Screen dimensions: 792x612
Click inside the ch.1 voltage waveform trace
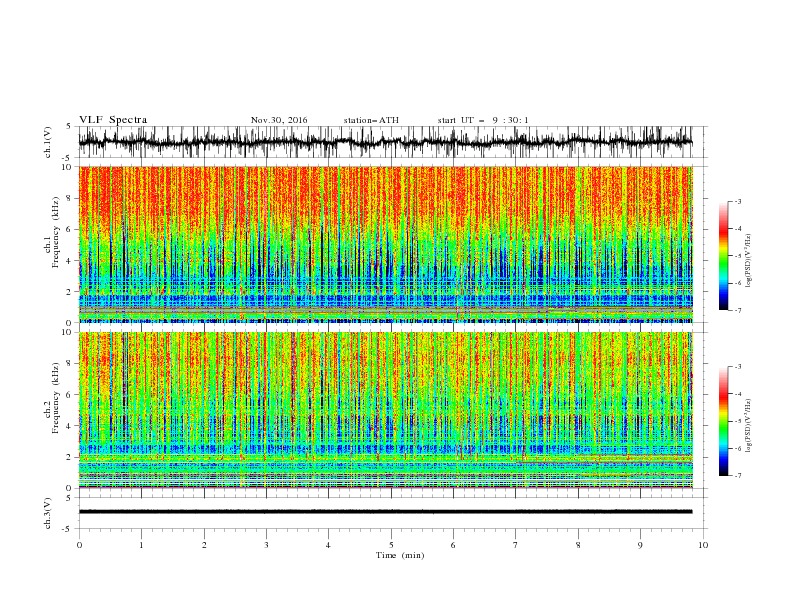385,142
